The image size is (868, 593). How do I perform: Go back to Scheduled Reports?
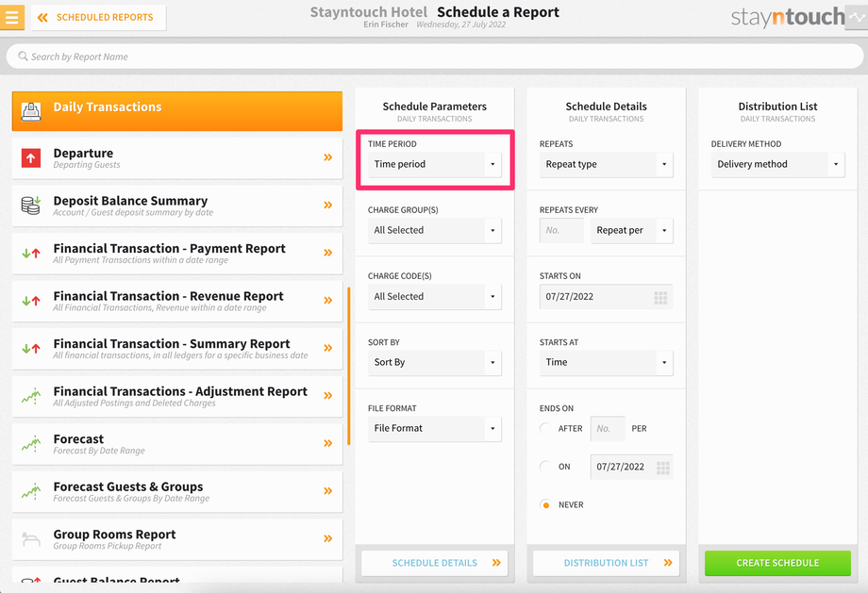tap(98, 18)
